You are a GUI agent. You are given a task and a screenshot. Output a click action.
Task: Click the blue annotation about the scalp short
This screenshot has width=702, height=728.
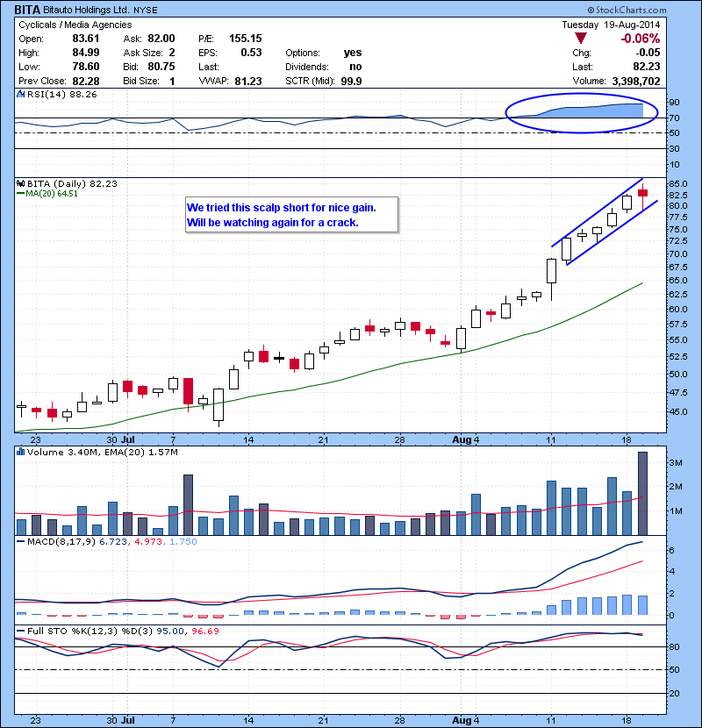(291, 215)
